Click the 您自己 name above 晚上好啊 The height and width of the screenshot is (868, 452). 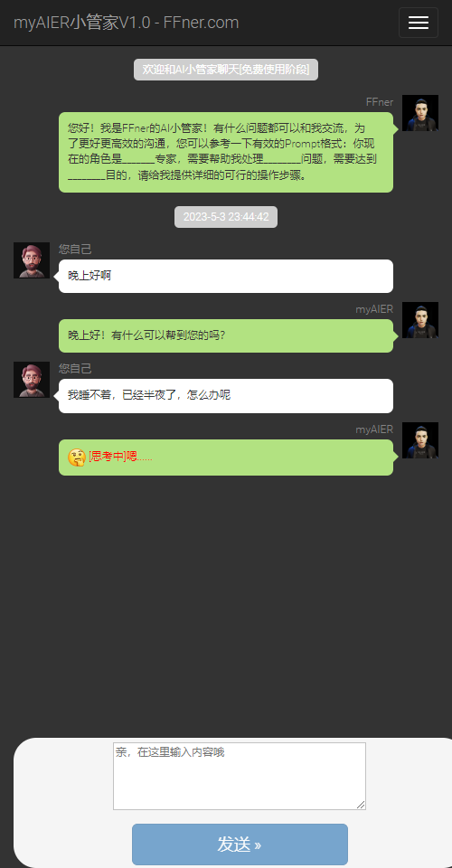click(x=75, y=250)
